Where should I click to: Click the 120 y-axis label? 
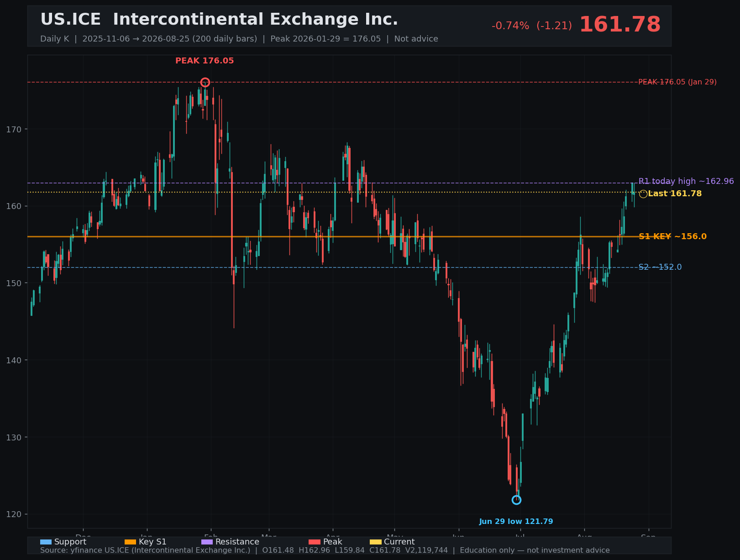click(14, 514)
